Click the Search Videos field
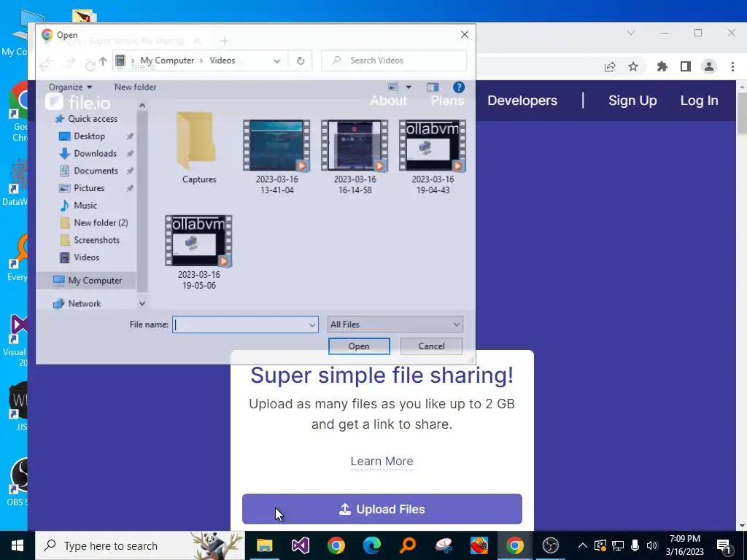 tap(394, 61)
